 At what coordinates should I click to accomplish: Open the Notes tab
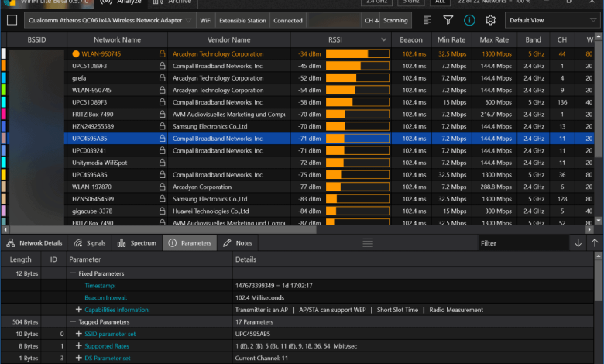(x=237, y=243)
